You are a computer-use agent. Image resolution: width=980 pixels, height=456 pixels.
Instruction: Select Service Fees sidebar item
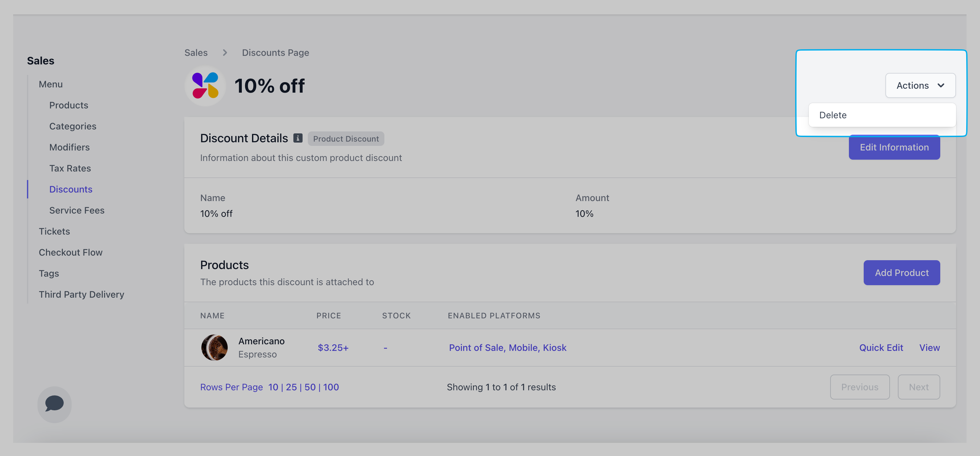coord(77,210)
